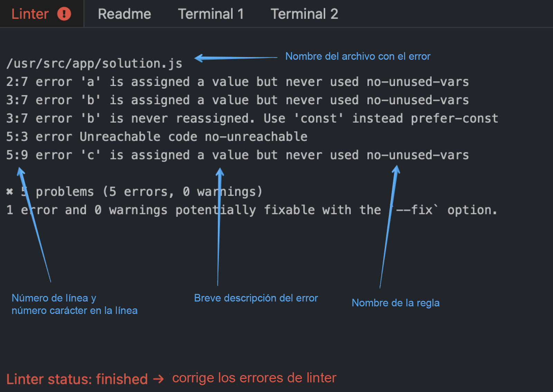Click the 'Nombre de la regla' annotation
Image resolution: width=553 pixels, height=392 pixels.
point(395,303)
